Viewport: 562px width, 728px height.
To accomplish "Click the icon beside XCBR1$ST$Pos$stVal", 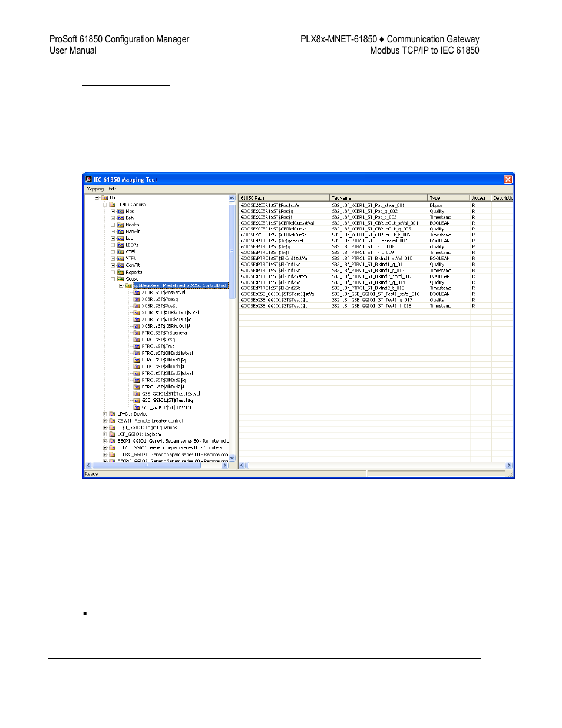I will pyautogui.click(x=137, y=292).
